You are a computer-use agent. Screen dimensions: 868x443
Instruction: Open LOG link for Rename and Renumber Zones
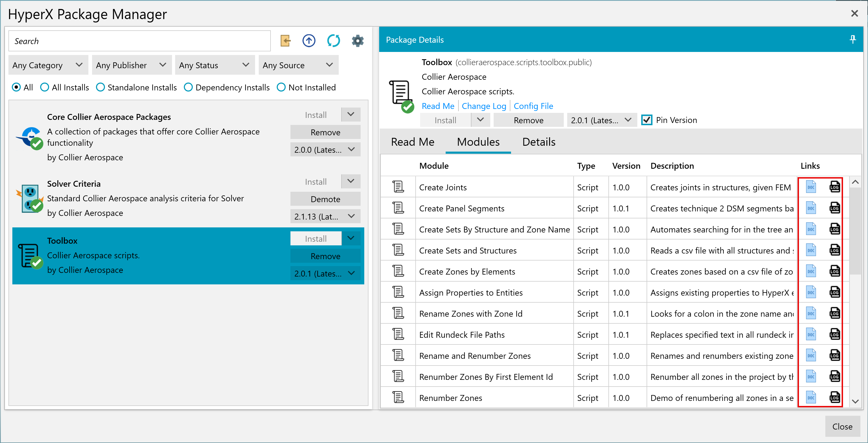tap(834, 356)
